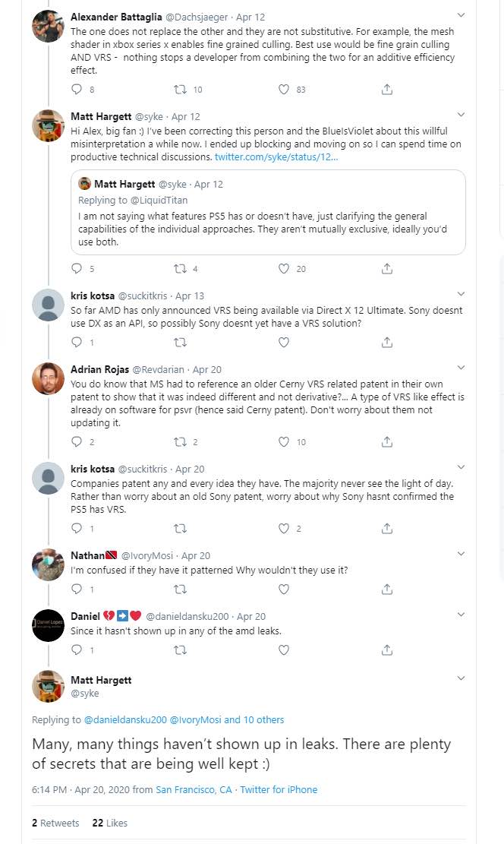Reply to Alexander Battaglia's tweet
Viewport: 504px width, 844px height.
[76, 90]
